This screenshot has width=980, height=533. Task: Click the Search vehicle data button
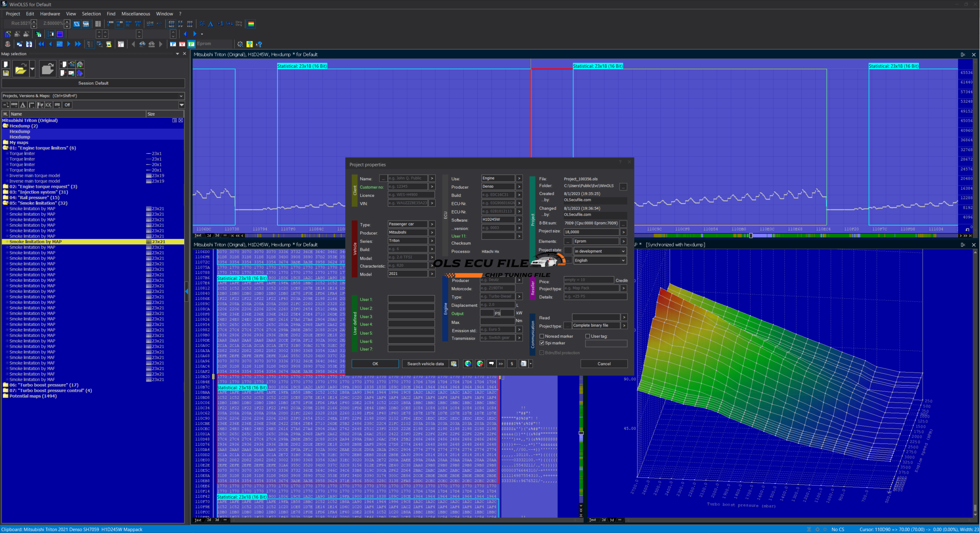[x=425, y=364]
